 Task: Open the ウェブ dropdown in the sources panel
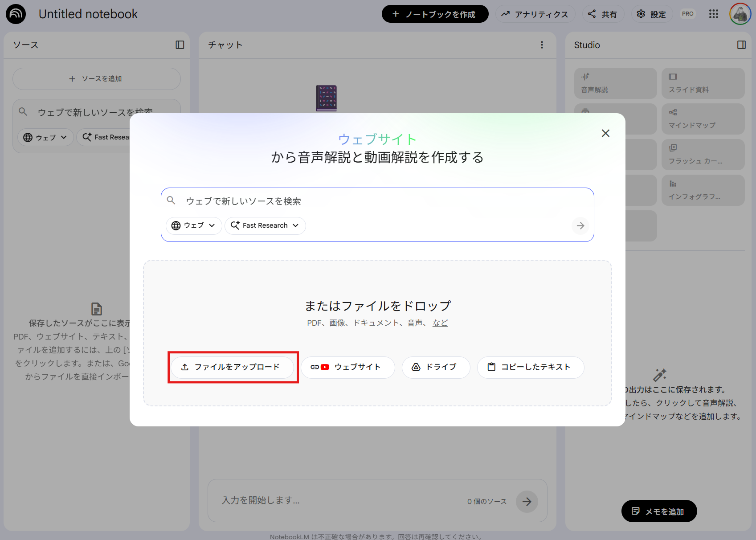click(45, 137)
